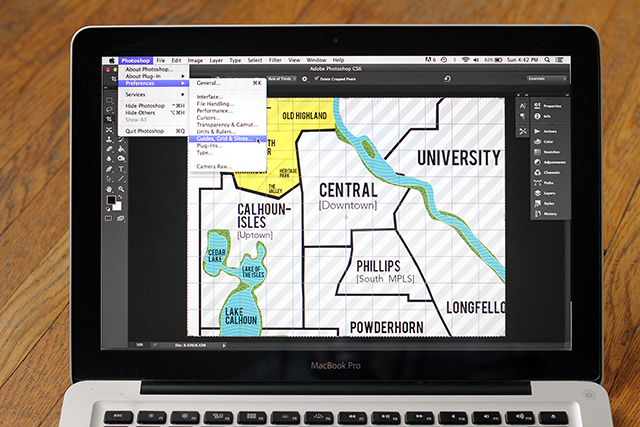
Task: Open the Rule of Thirds overlay dropdown
Action: coord(282,79)
